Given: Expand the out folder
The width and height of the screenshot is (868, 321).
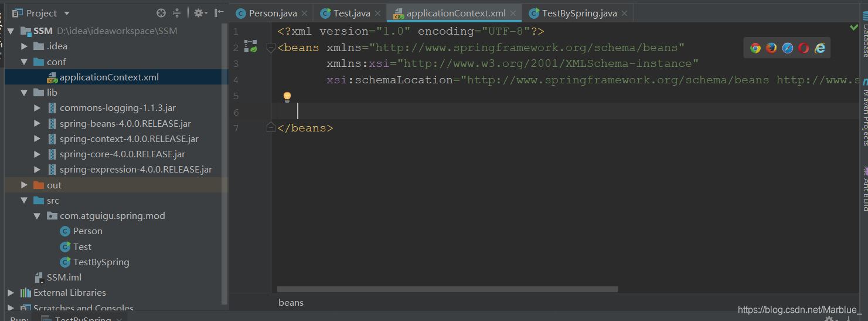Looking at the screenshot, I should [24, 185].
